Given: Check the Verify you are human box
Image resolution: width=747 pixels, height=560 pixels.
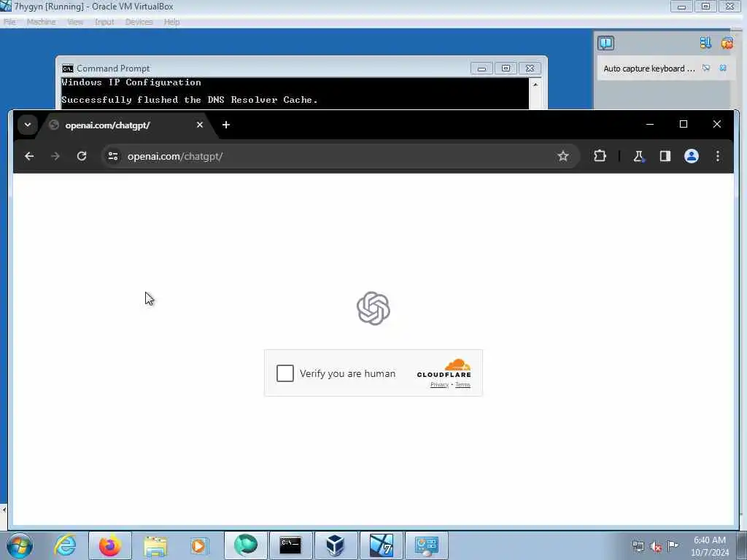Looking at the screenshot, I should (285, 373).
